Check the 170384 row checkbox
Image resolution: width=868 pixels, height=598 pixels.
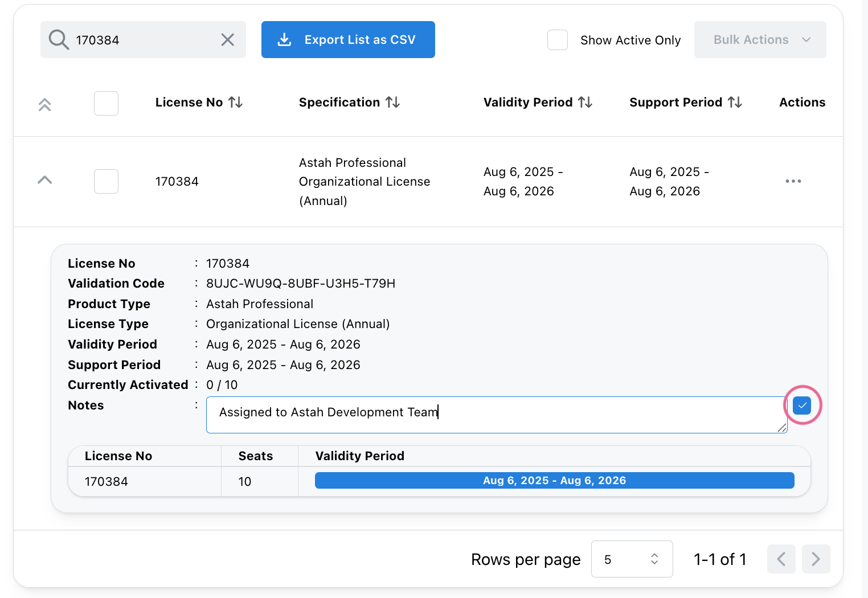click(x=106, y=181)
